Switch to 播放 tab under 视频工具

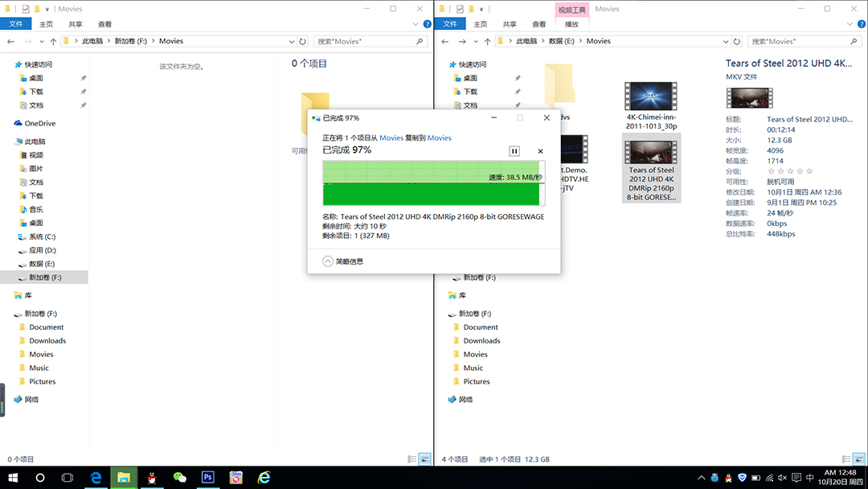coord(571,24)
